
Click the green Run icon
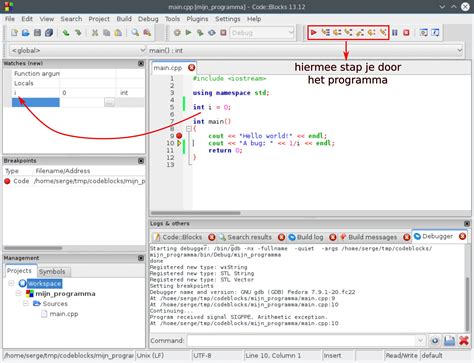188,33
